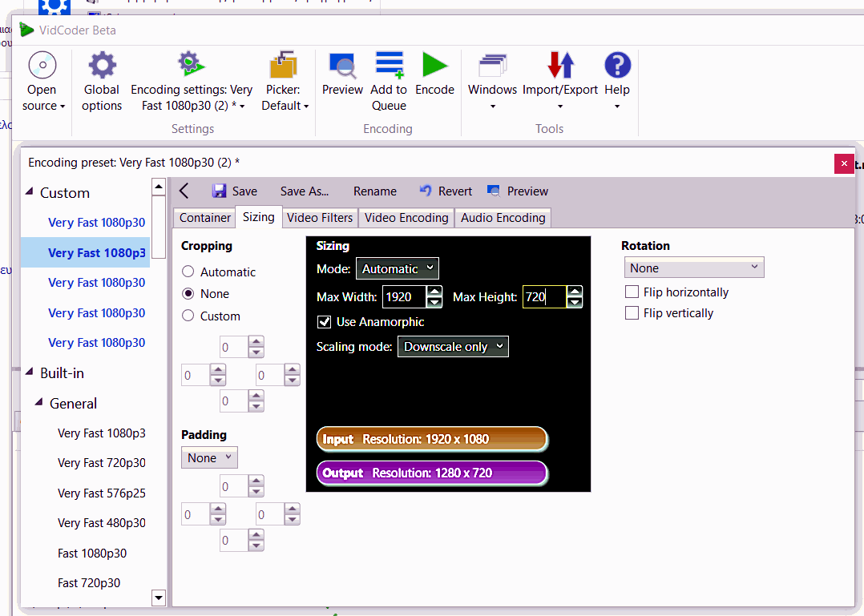Click the Encoding settings gear icon
This screenshot has width=864, height=616.
pos(191,64)
